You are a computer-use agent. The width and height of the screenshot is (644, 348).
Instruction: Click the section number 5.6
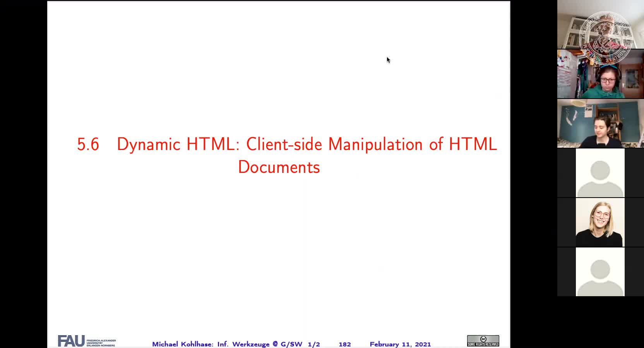coord(88,145)
